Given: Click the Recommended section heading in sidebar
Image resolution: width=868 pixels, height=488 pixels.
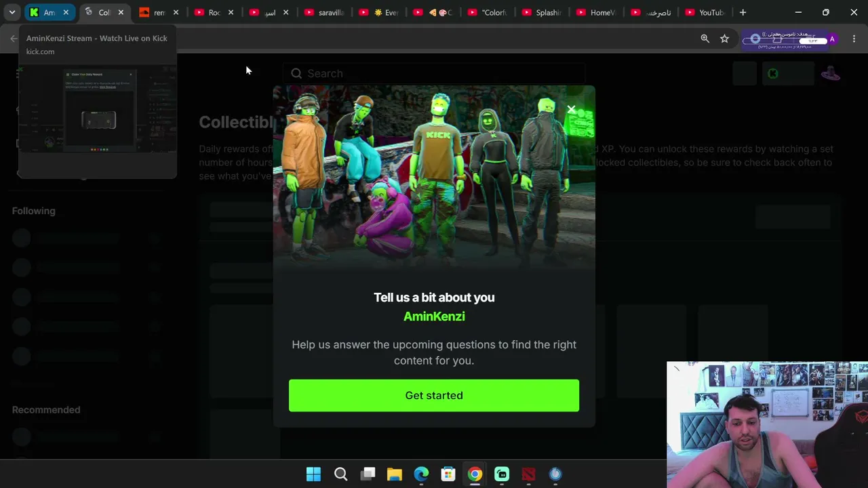Looking at the screenshot, I should click(x=46, y=410).
